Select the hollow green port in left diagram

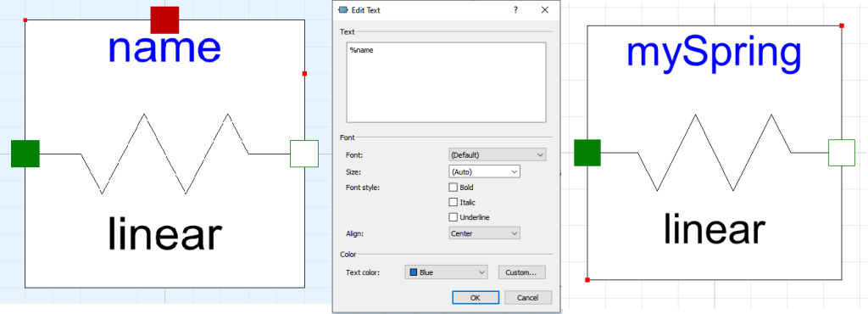point(304,154)
